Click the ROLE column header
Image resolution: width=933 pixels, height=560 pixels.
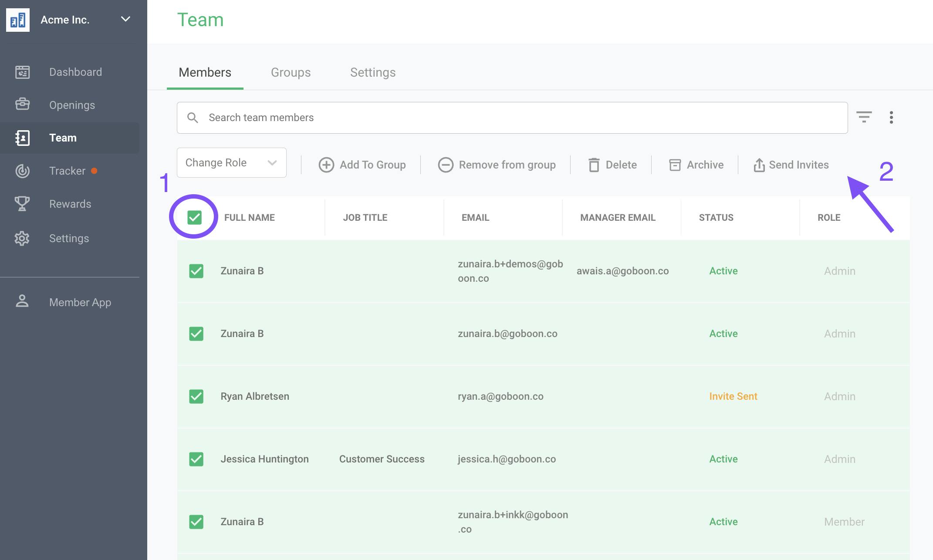(x=829, y=217)
